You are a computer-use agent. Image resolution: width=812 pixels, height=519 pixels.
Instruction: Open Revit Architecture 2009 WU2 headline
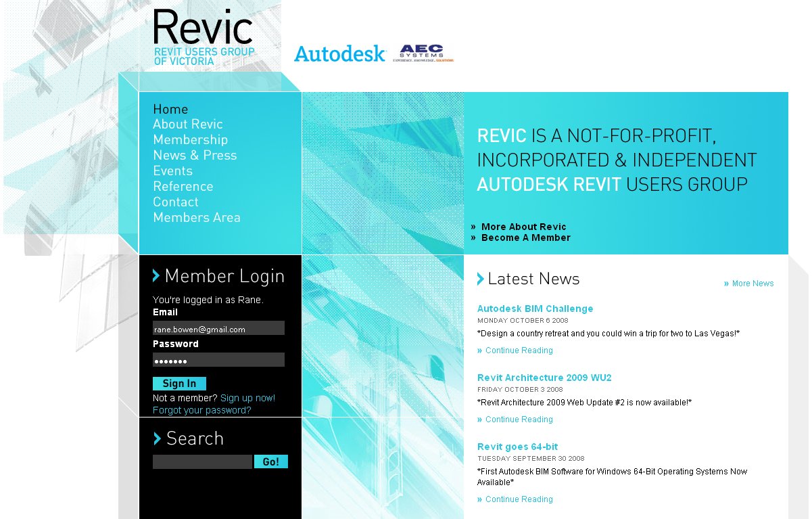[x=544, y=378]
